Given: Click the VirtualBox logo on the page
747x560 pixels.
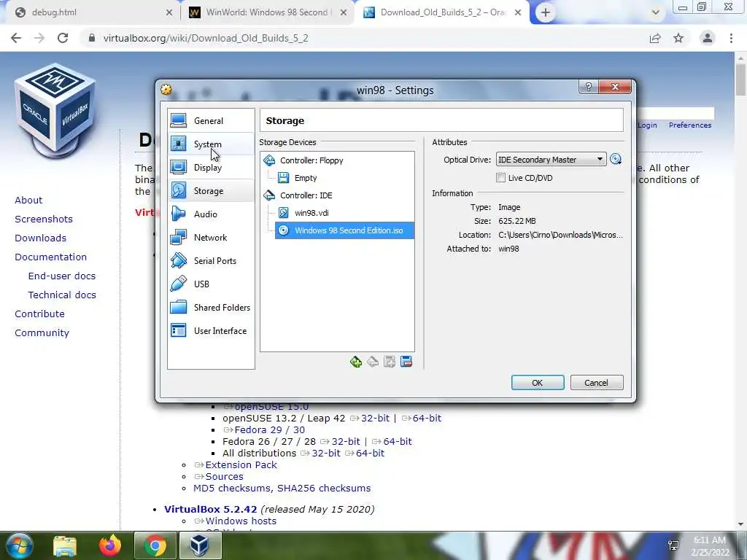Looking at the screenshot, I should 55,111.
